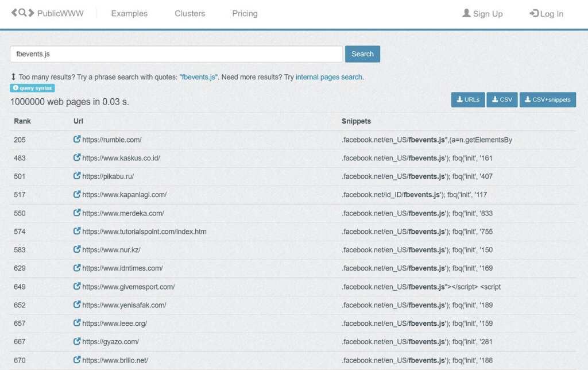Download results with the URLs button
This screenshot has width=588, height=370.
[x=467, y=99]
